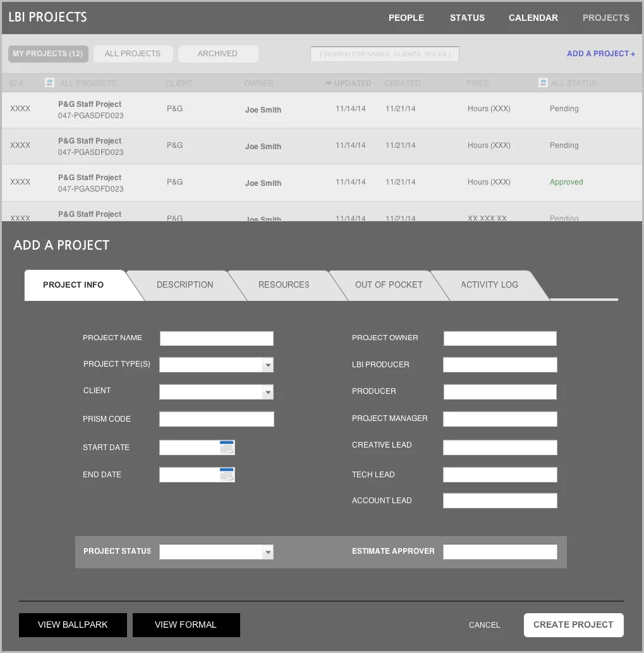Click the Create Project button
Image resolution: width=644 pixels, height=653 pixels.
[x=574, y=625]
